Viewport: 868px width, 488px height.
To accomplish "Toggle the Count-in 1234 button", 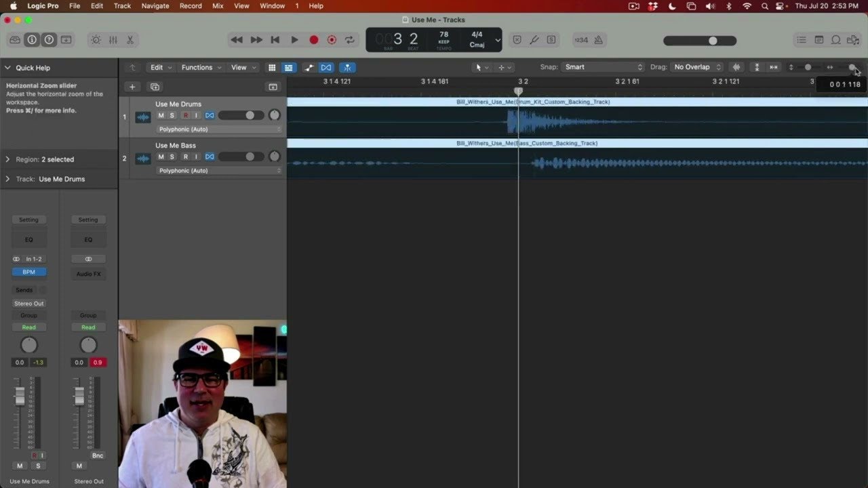I will click(581, 40).
